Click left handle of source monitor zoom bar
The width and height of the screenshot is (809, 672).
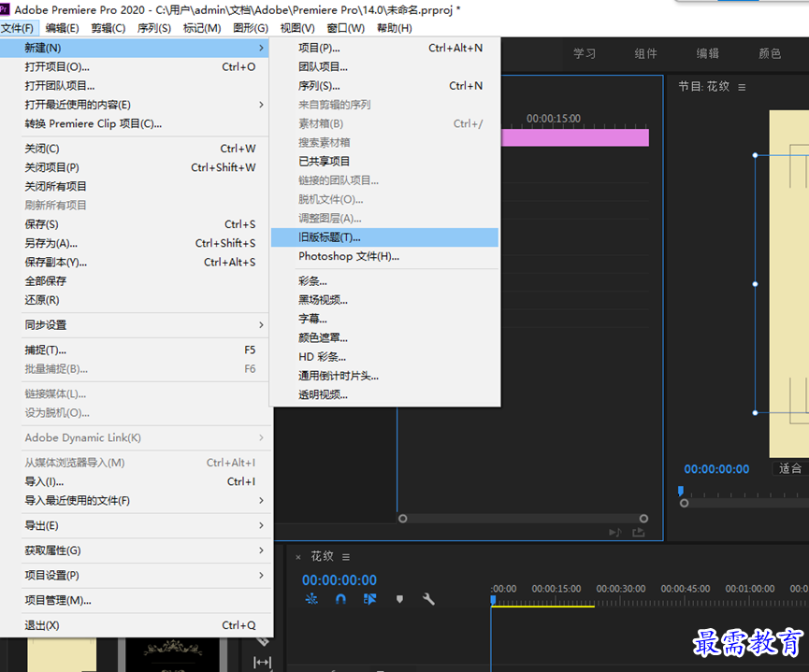pos(403,519)
